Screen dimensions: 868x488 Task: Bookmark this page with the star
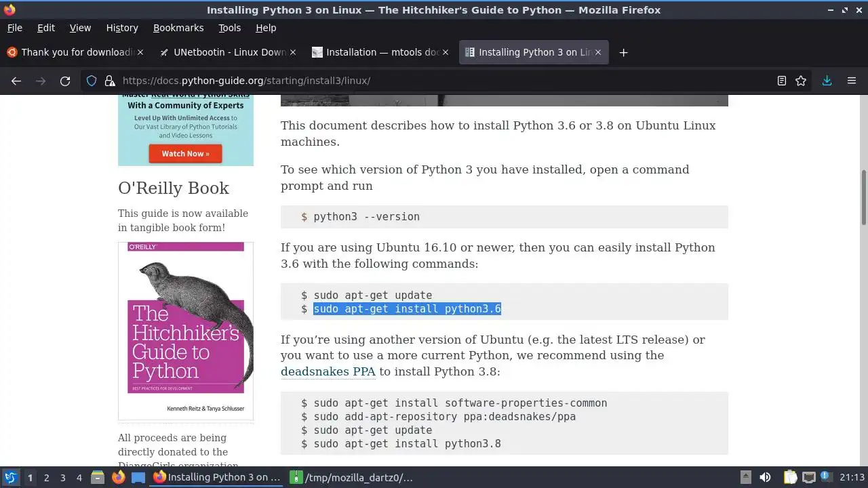[x=801, y=81]
